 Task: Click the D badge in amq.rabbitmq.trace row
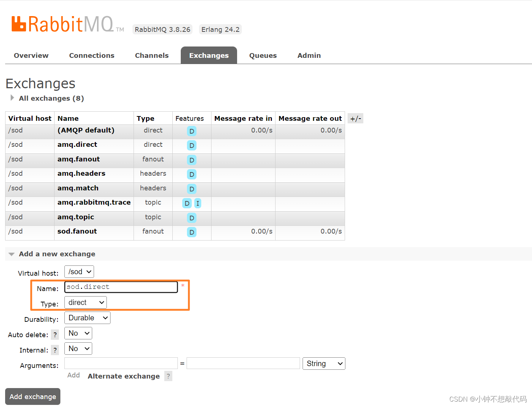pos(187,203)
